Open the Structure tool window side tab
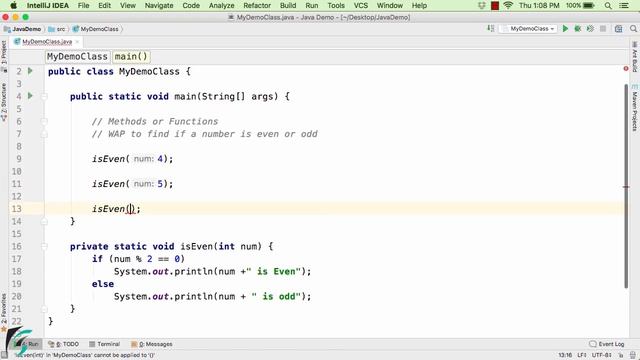This screenshot has width=640, height=360. (x=4, y=101)
